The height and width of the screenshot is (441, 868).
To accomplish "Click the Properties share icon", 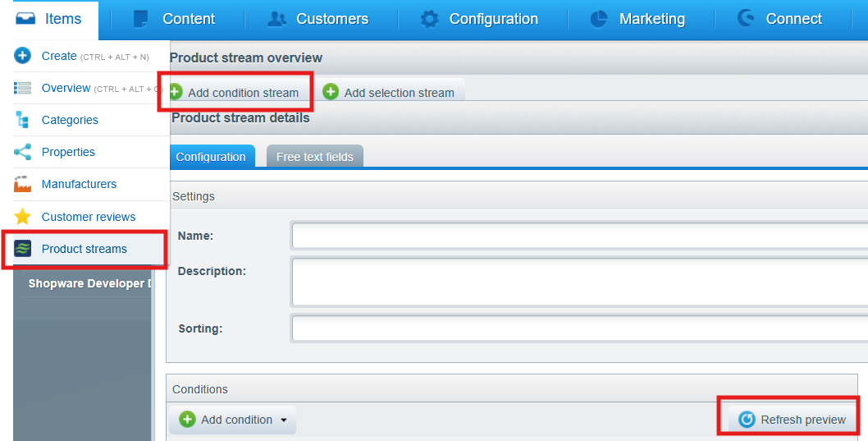I will [23, 152].
